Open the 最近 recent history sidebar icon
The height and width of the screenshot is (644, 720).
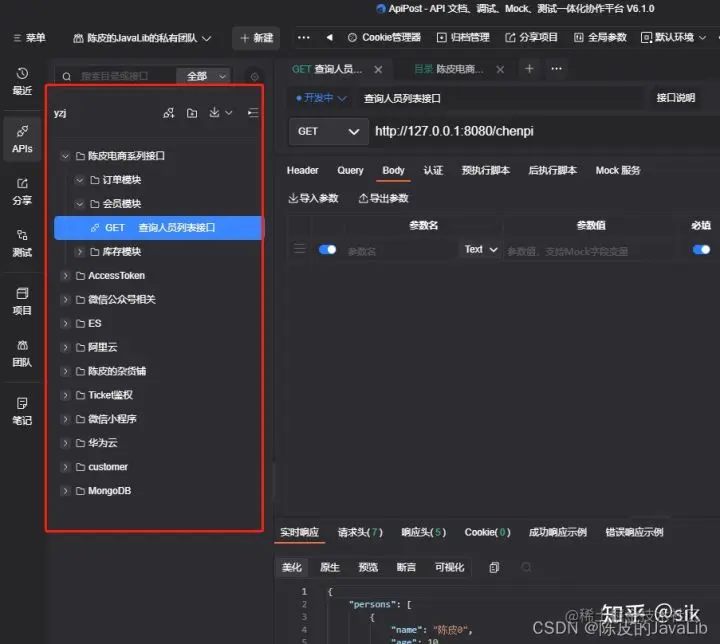tap(22, 81)
